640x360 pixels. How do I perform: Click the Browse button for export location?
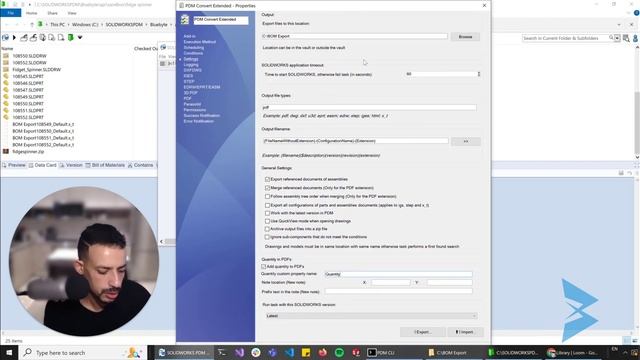tap(465, 37)
